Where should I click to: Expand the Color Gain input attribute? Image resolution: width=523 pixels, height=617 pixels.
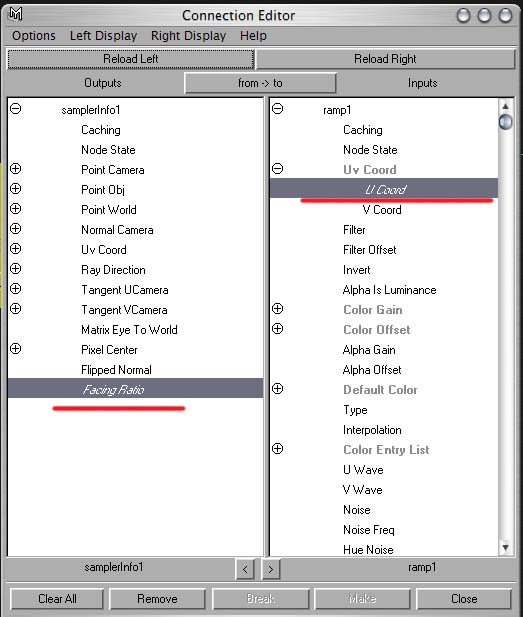click(277, 309)
